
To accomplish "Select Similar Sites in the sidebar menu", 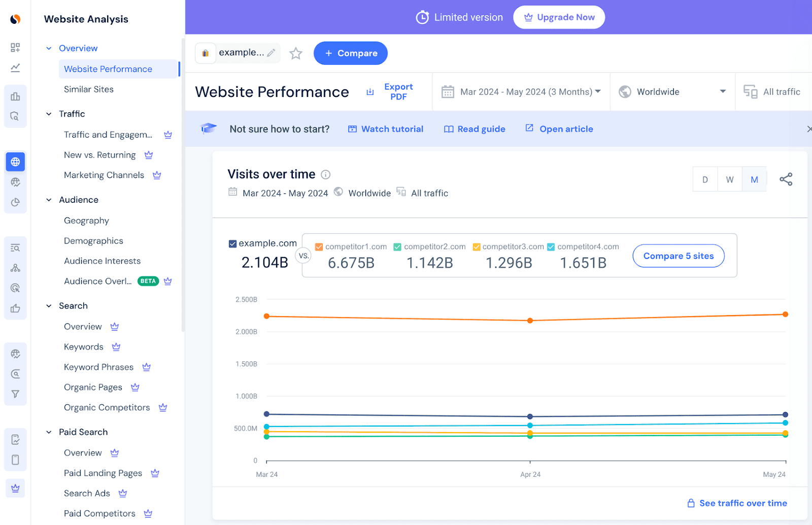I will pyautogui.click(x=88, y=89).
